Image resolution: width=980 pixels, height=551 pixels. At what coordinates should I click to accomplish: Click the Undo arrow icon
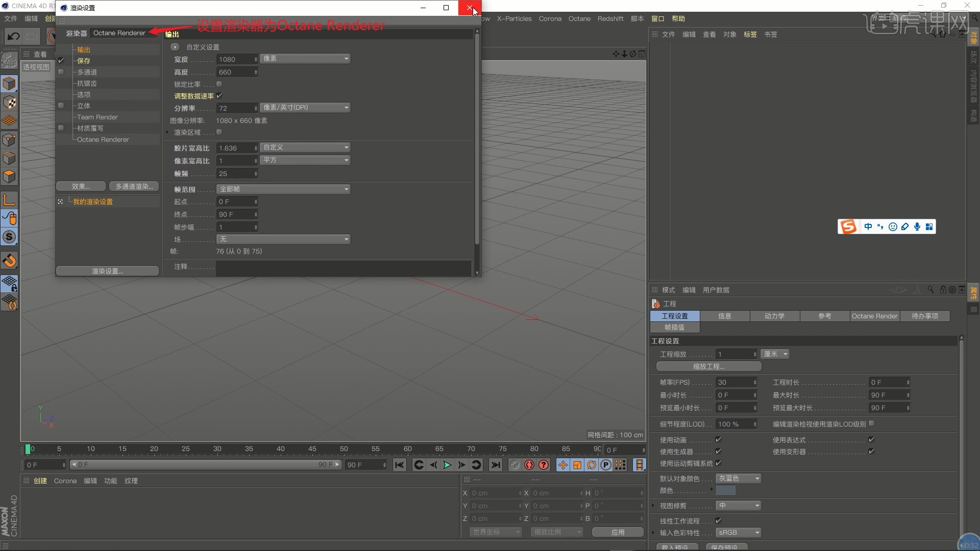pos(13,36)
